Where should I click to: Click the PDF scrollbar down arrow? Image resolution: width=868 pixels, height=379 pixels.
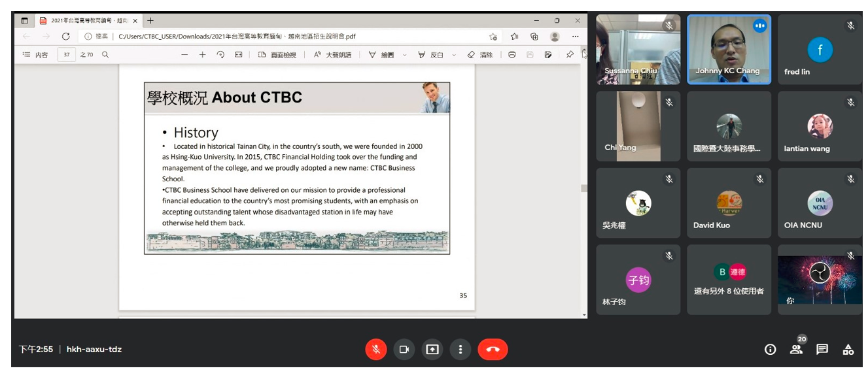(x=583, y=315)
